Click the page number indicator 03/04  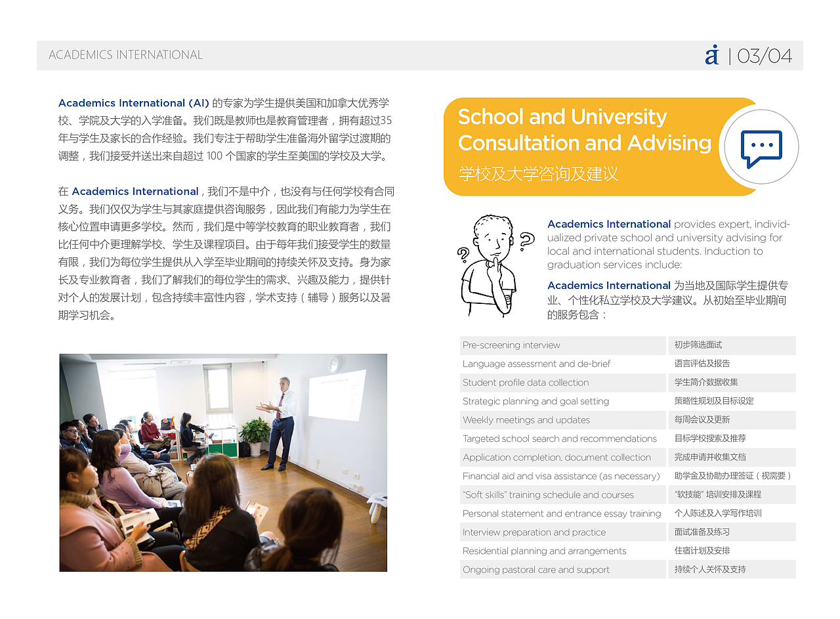tap(765, 55)
